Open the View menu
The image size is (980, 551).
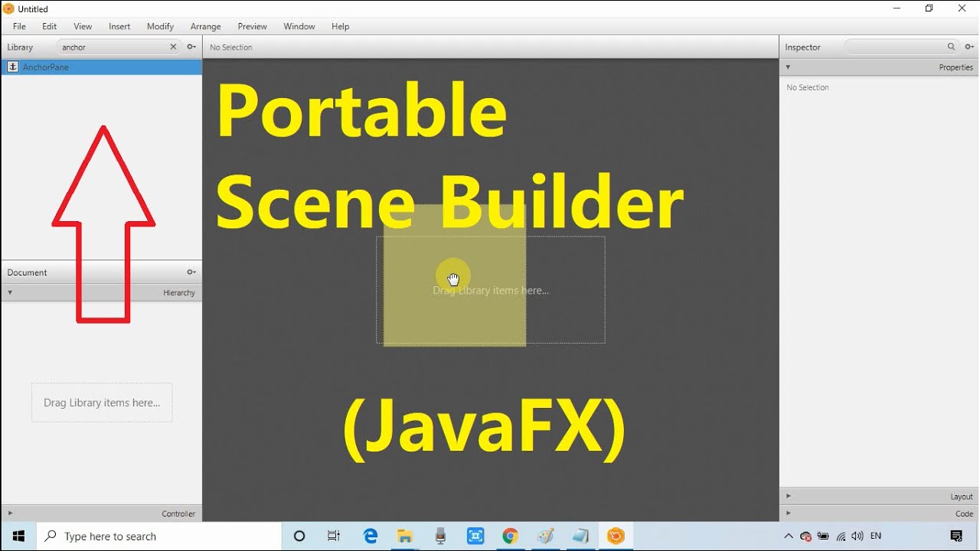[83, 26]
